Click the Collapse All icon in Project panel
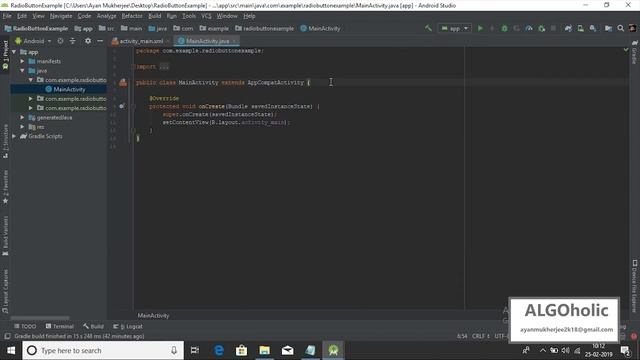Viewport: 640px width, 360px height. coord(72,41)
